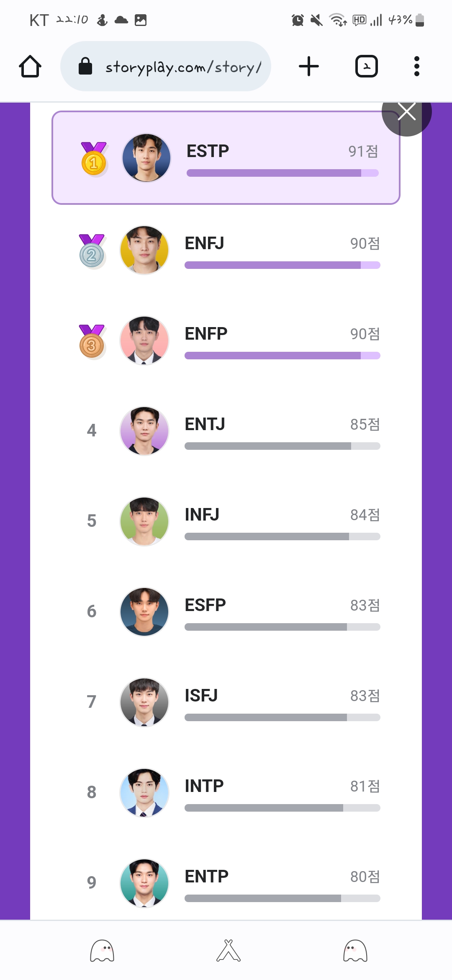Tap the ISFJ 83점 score text
Screen dimensions: 452x980
pyautogui.click(x=365, y=696)
